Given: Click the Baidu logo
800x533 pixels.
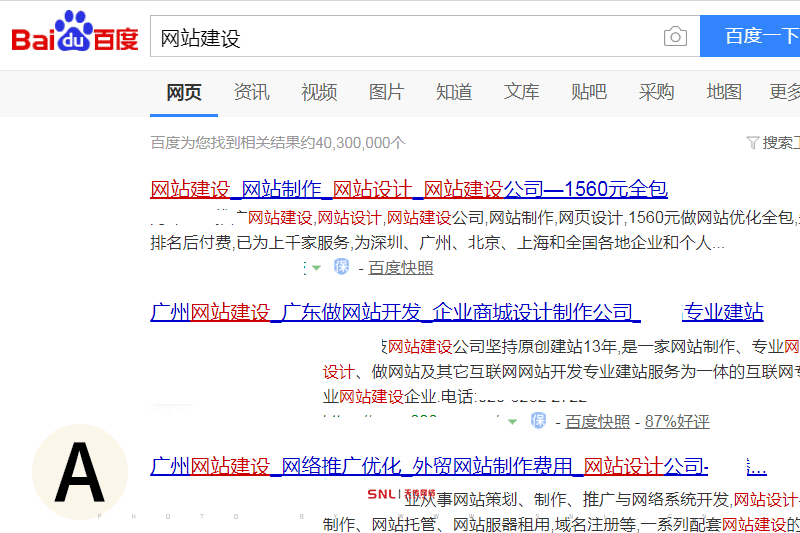Looking at the screenshot, I should tap(75, 32).
